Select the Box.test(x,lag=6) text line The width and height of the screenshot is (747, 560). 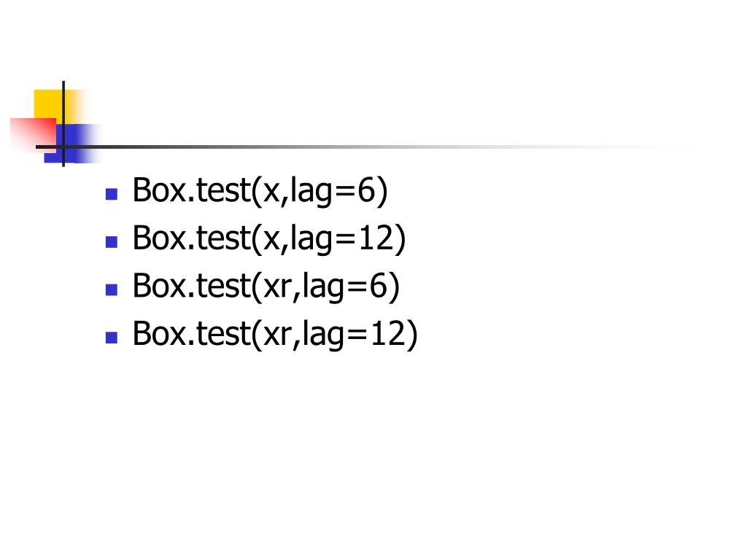(260, 191)
